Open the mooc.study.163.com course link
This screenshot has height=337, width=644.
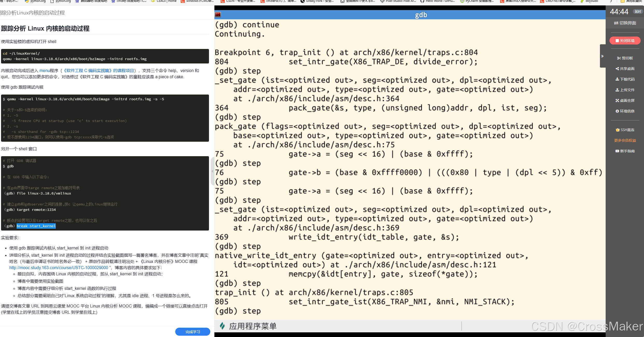click(x=59, y=268)
